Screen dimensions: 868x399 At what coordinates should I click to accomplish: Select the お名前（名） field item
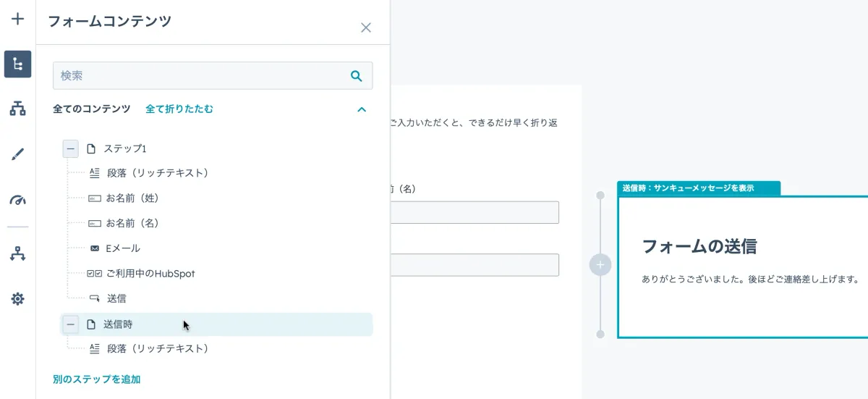point(132,223)
